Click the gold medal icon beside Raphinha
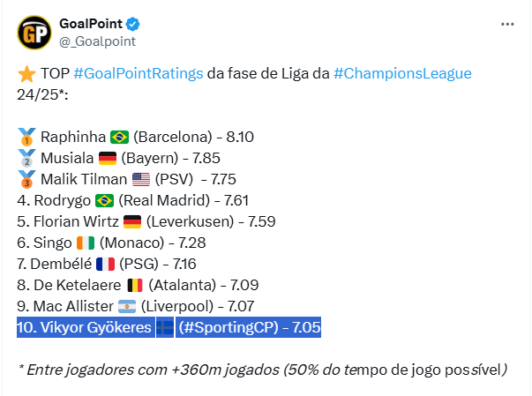 coord(26,137)
